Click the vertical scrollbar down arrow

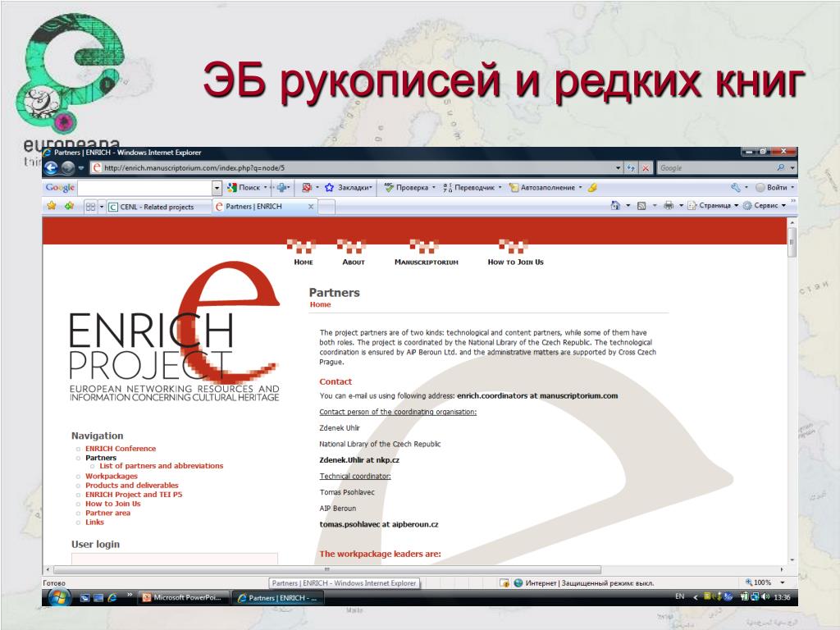pos(792,559)
